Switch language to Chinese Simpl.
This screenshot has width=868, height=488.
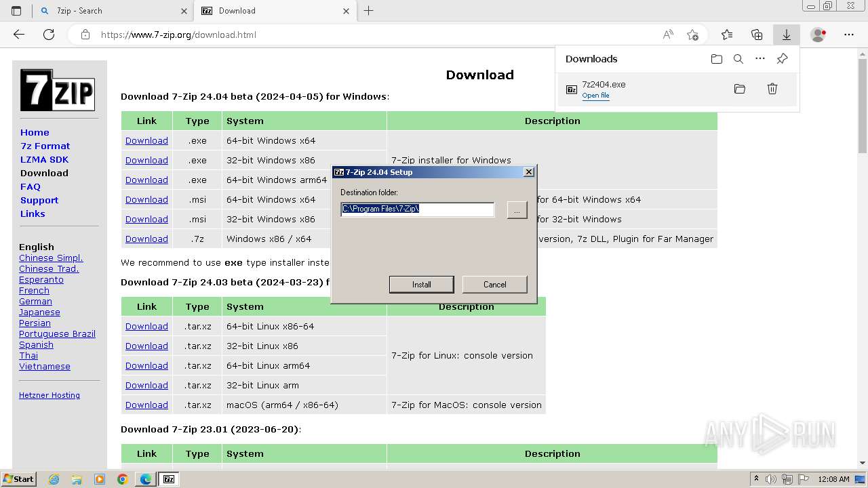pyautogui.click(x=51, y=258)
